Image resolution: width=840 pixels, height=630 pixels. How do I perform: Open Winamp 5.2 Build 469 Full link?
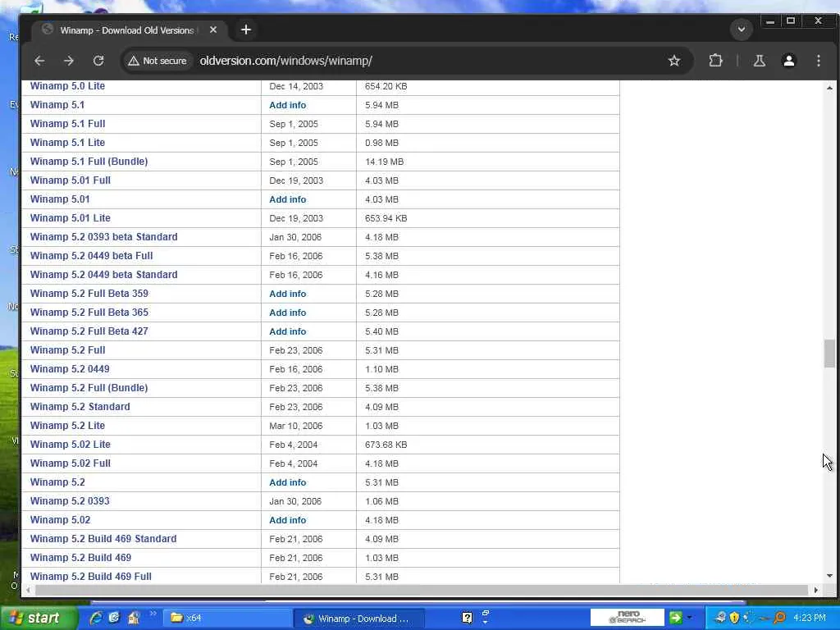click(90, 577)
